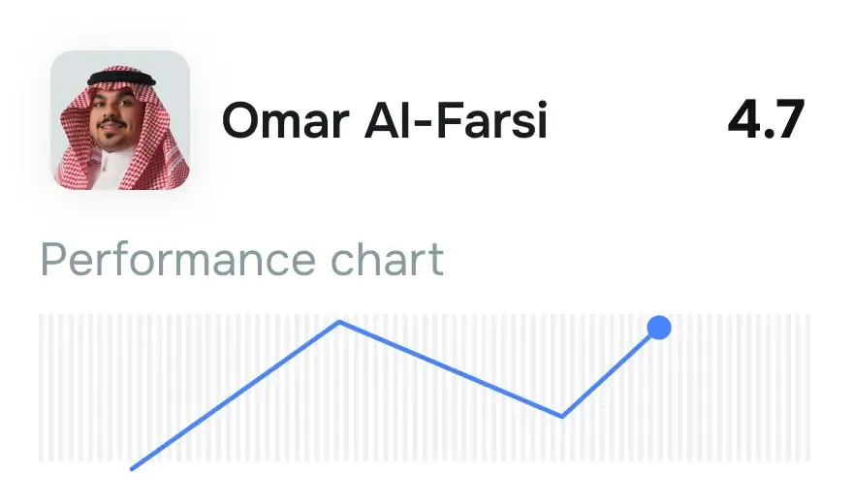Click the middle of the descending line segment
The height and width of the screenshot is (504, 853).
451,369
